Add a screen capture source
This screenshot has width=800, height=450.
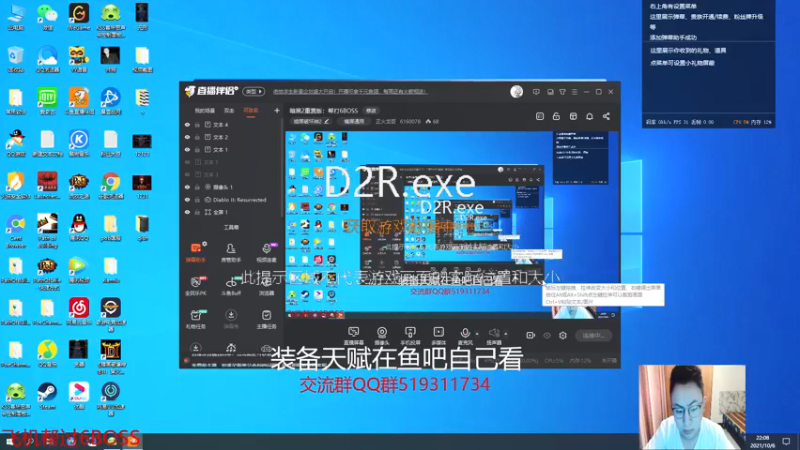pos(353,336)
